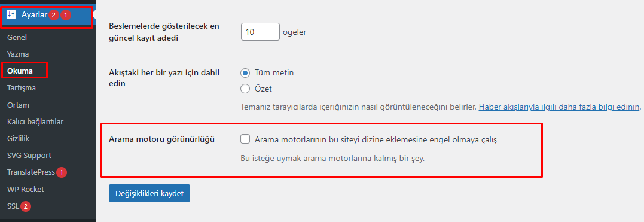
Task: Enable the search engine blocking checkbox
Action: [x=245, y=139]
